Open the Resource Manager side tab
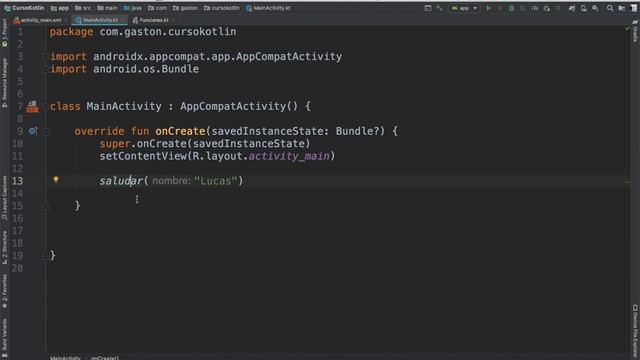The image size is (640, 360). pyautogui.click(x=4, y=83)
